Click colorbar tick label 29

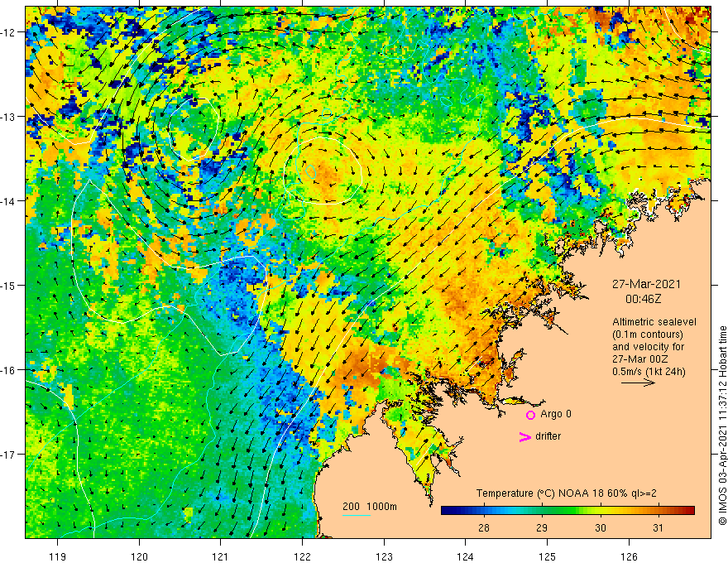pos(541,527)
